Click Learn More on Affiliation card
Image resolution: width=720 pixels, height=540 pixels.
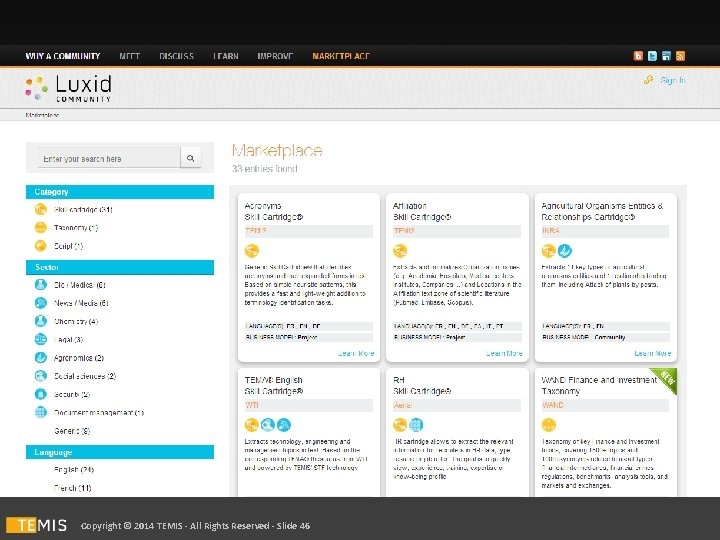[x=504, y=354]
